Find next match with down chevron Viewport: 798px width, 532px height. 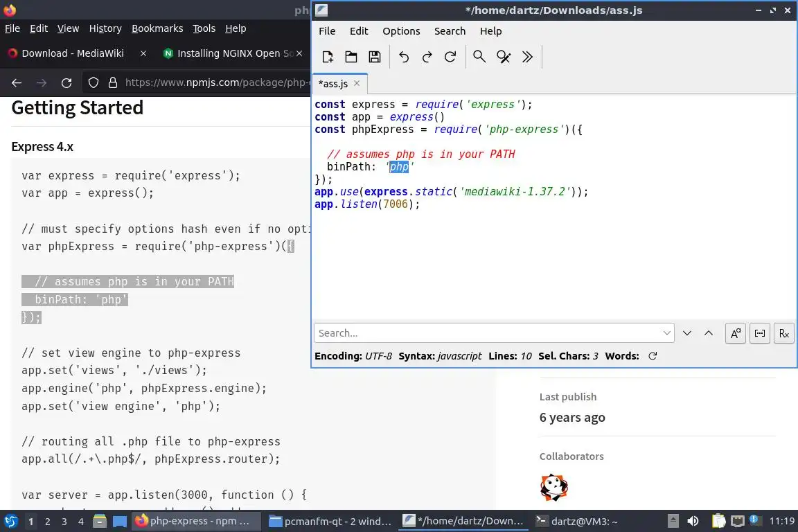[x=687, y=333]
